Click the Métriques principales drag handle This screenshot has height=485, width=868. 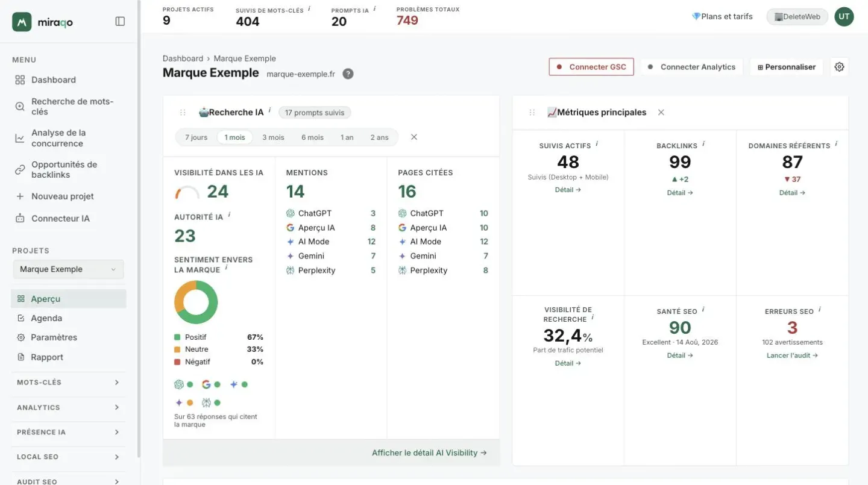tap(532, 113)
